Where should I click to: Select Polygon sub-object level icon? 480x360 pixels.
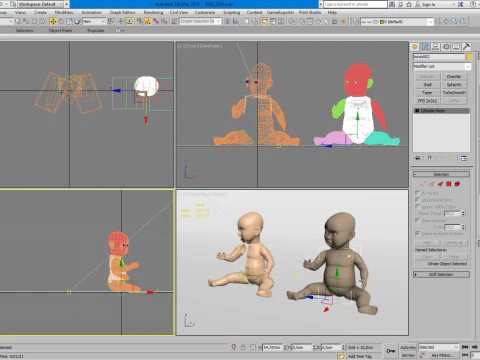[449, 184]
